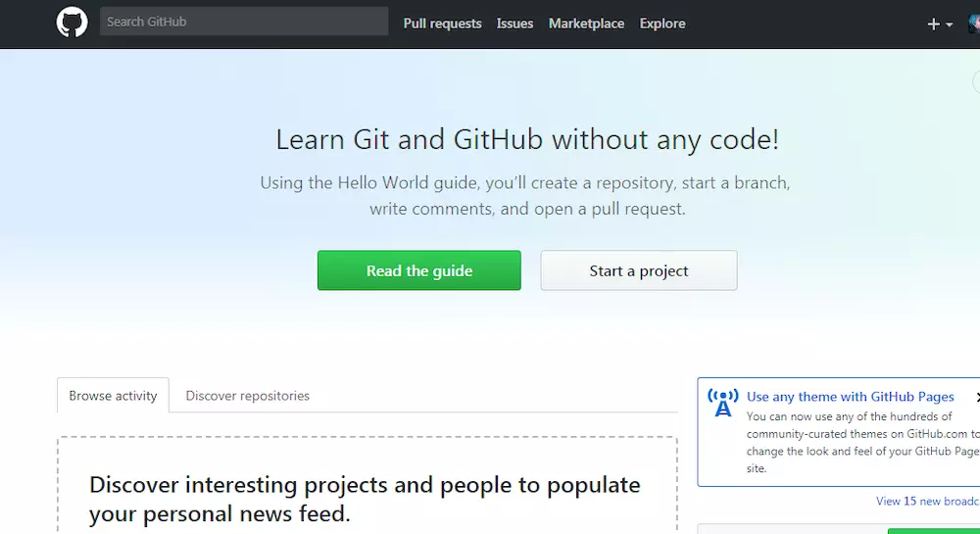Switch to Discover repositories tab
This screenshot has height=534, width=980.
[248, 395]
